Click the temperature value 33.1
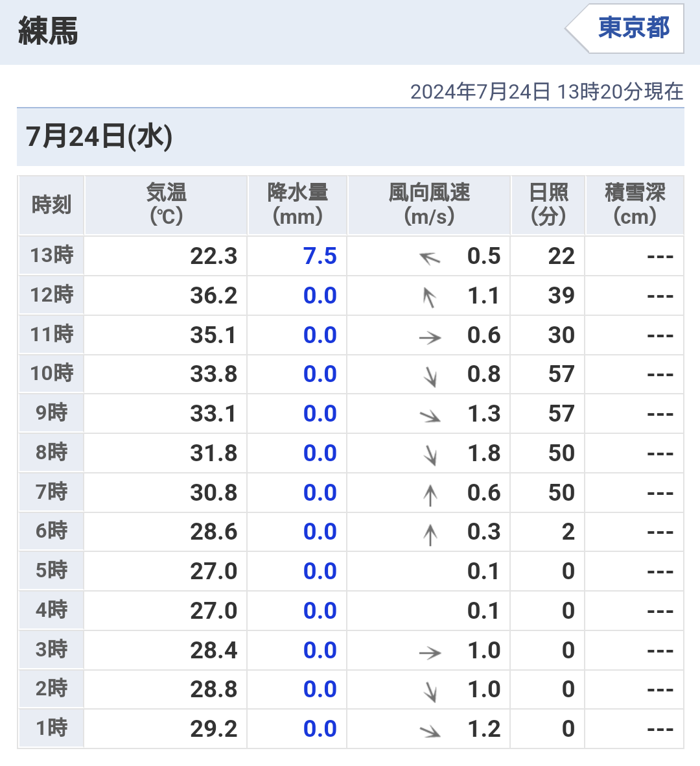The width and height of the screenshot is (700, 766). point(213,414)
